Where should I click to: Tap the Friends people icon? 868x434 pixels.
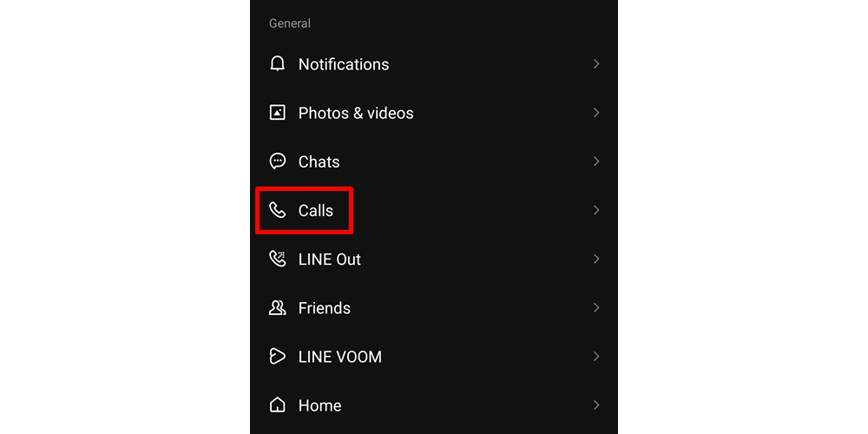[278, 308]
